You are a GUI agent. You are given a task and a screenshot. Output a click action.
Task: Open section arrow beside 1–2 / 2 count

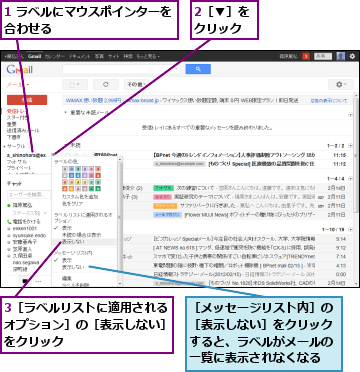tap(350, 146)
